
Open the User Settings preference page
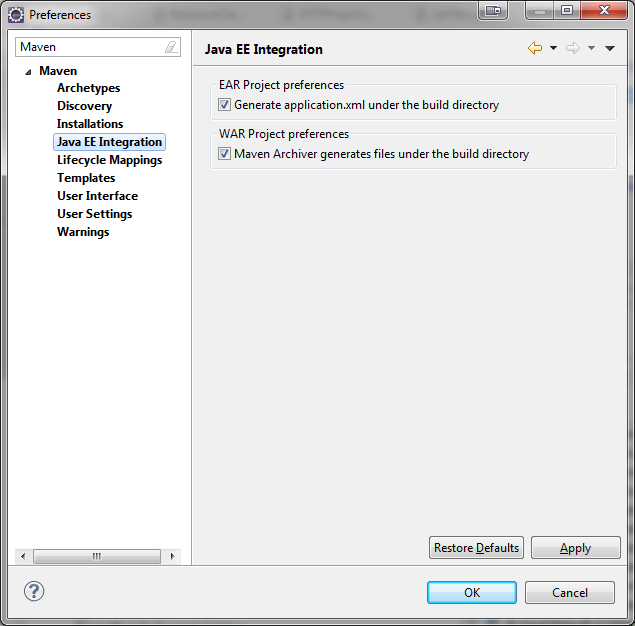pyautogui.click(x=94, y=214)
